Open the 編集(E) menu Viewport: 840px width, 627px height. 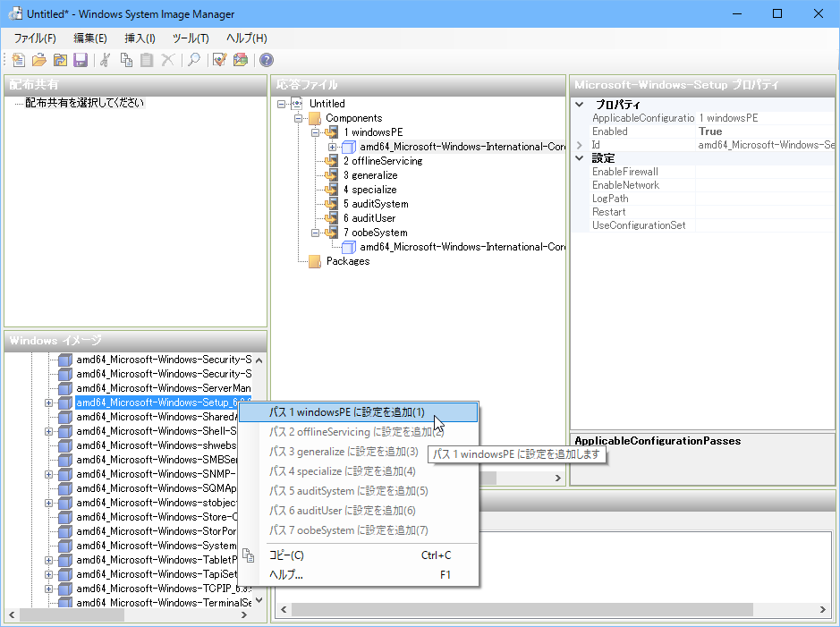(90, 38)
